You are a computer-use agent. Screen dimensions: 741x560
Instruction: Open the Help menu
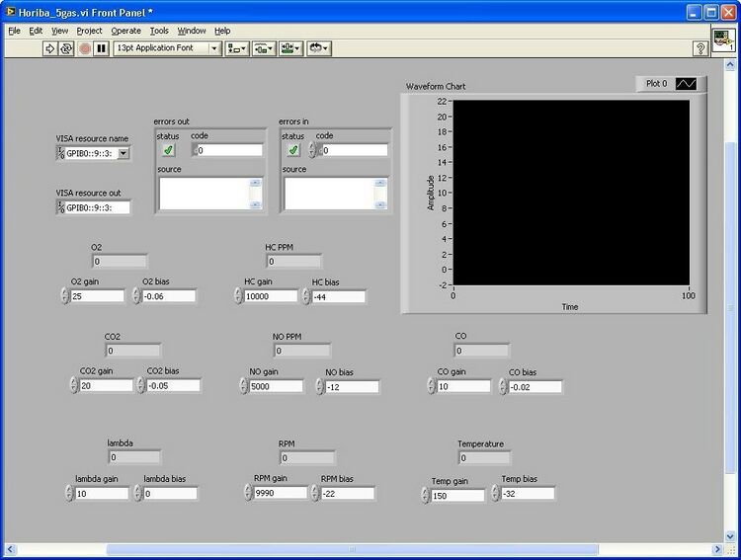[222, 31]
